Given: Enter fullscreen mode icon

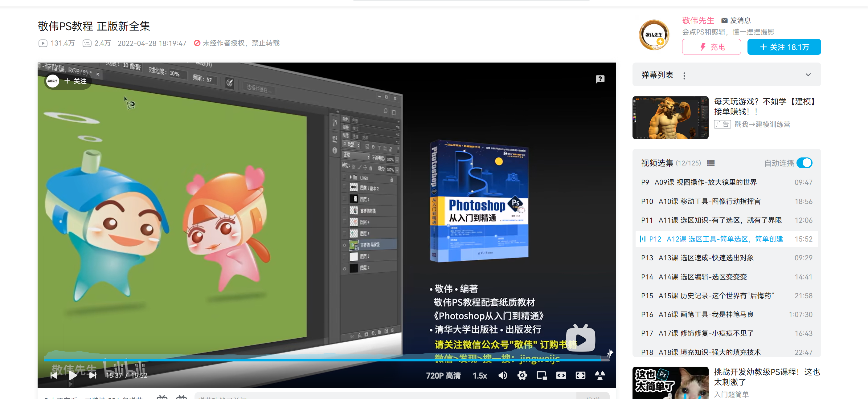Looking at the screenshot, I should click(x=600, y=375).
